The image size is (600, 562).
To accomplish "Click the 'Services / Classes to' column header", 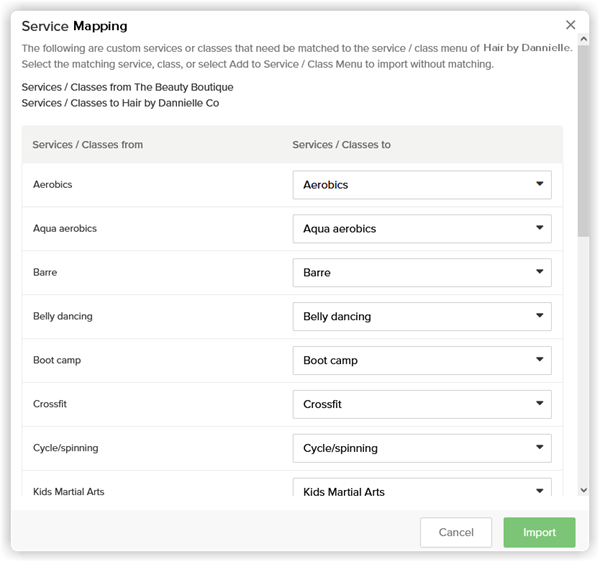I will [341, 145].
